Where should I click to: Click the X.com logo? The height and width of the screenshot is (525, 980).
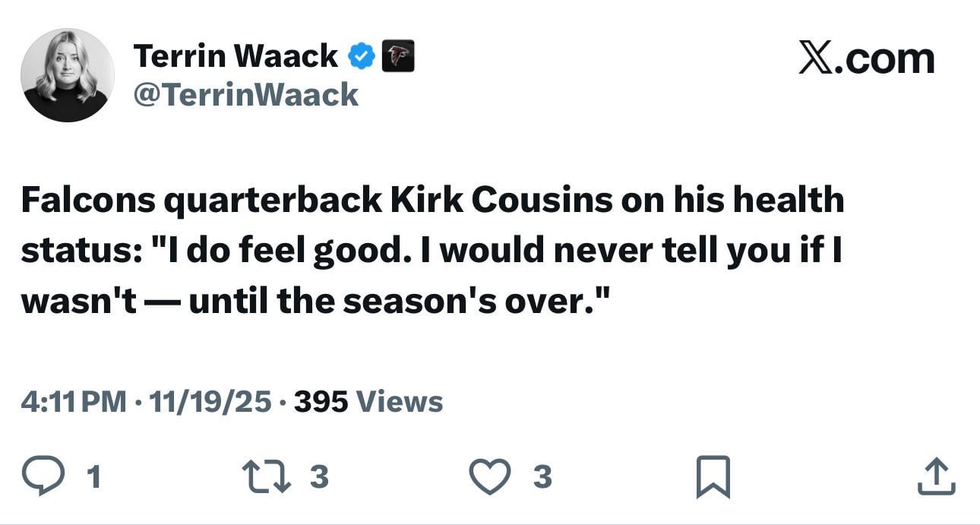coord(866,58)
